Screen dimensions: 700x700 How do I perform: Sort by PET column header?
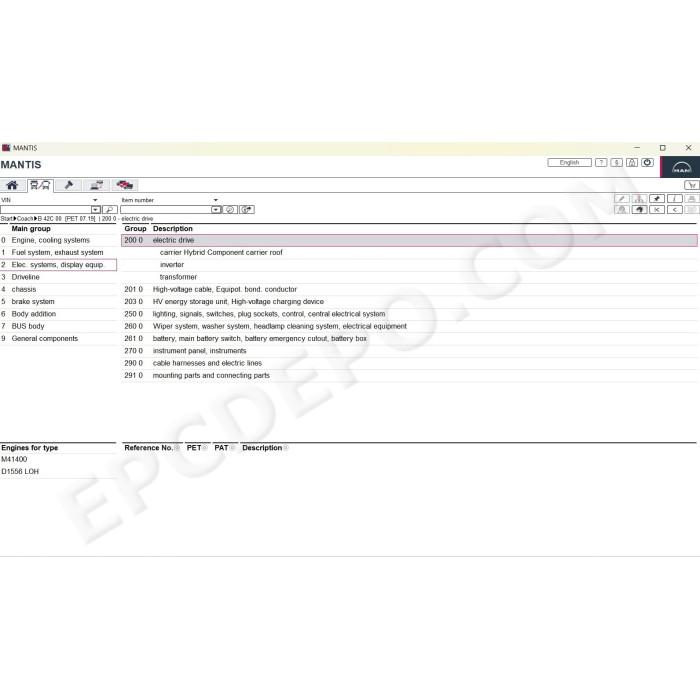point(197,448)
